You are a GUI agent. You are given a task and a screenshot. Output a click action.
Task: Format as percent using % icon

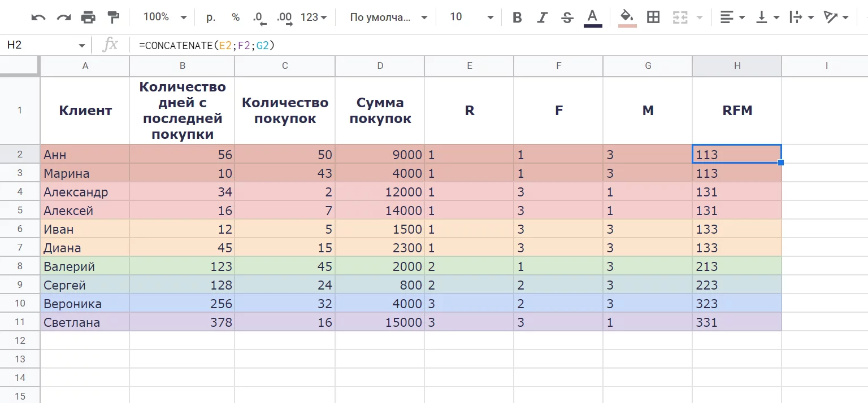coord(236,17)
